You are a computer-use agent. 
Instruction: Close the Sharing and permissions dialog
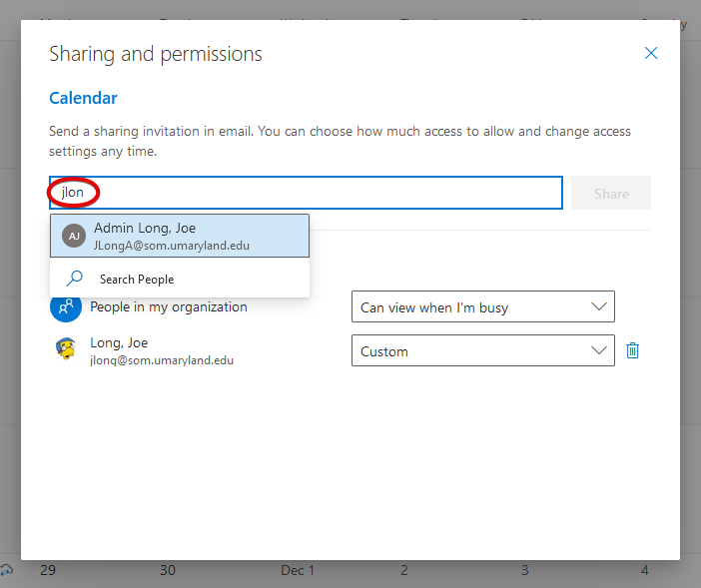(651, 54)
